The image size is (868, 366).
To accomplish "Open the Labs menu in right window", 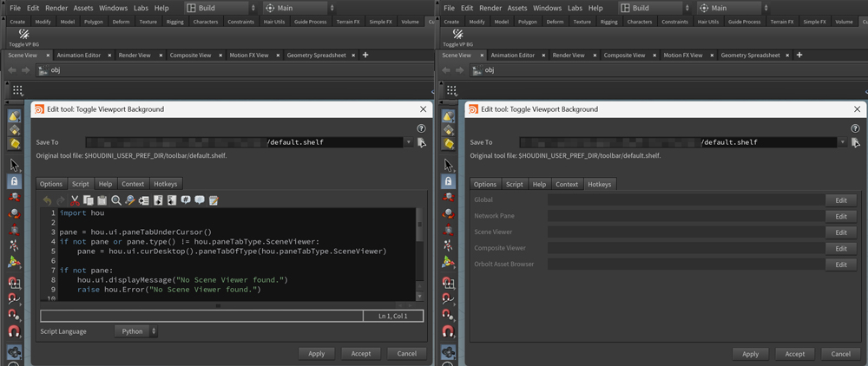I will point(575,8).
